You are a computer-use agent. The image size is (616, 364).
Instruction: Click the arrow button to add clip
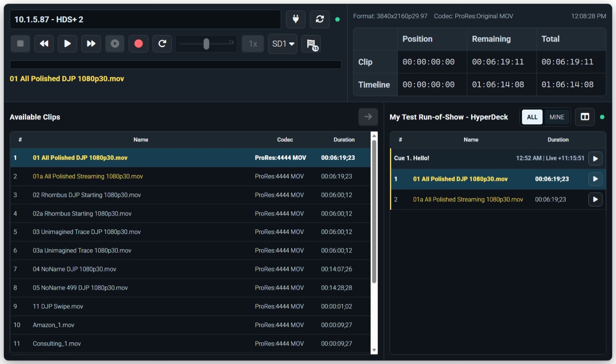coord(368,117)
